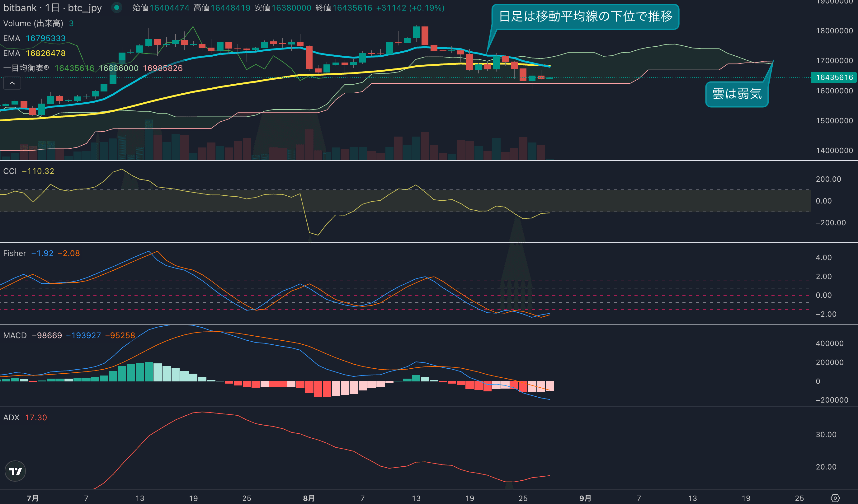Screen dimensions: 858x504
Task: Click the 9月 label on time axis
Action: click(x=585, y=498)
